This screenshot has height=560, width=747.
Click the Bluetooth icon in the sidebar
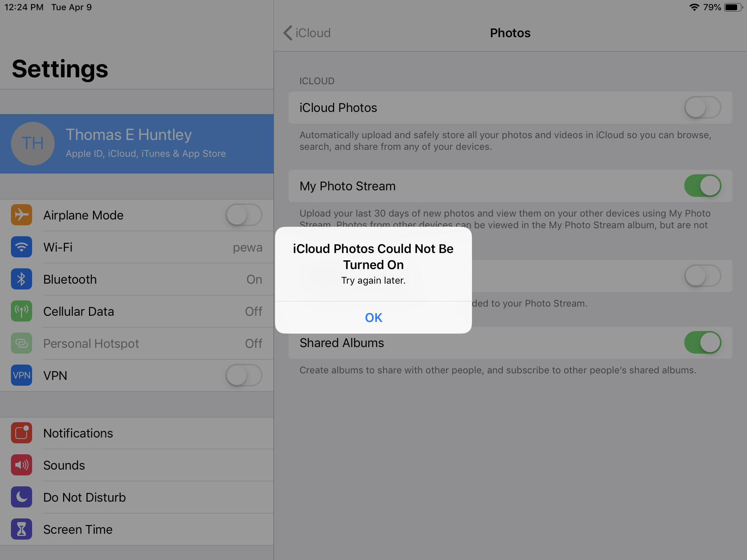(22, 279)
